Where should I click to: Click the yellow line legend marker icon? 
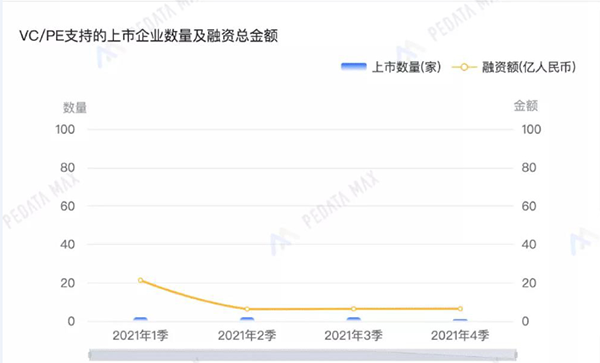pos(464,67)
